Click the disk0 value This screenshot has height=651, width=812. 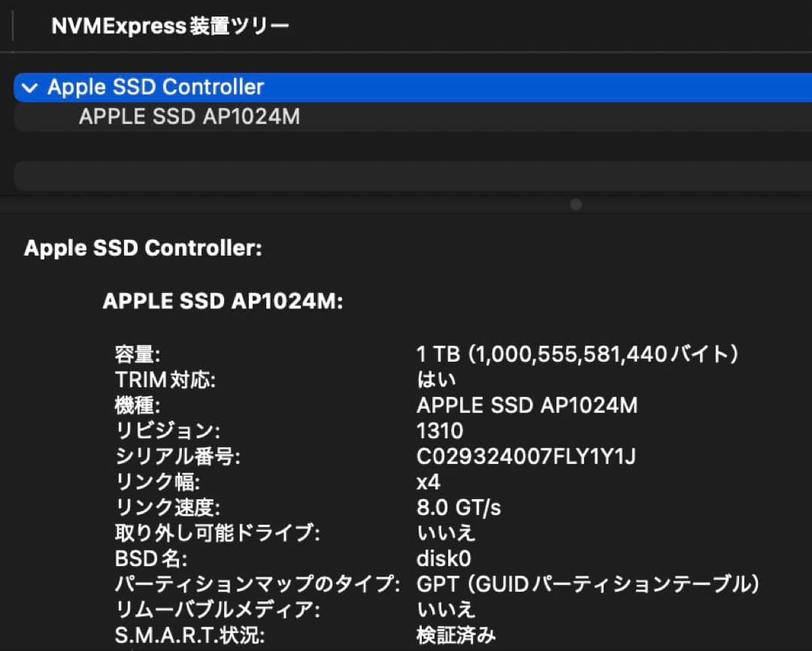tap(444, 559)
